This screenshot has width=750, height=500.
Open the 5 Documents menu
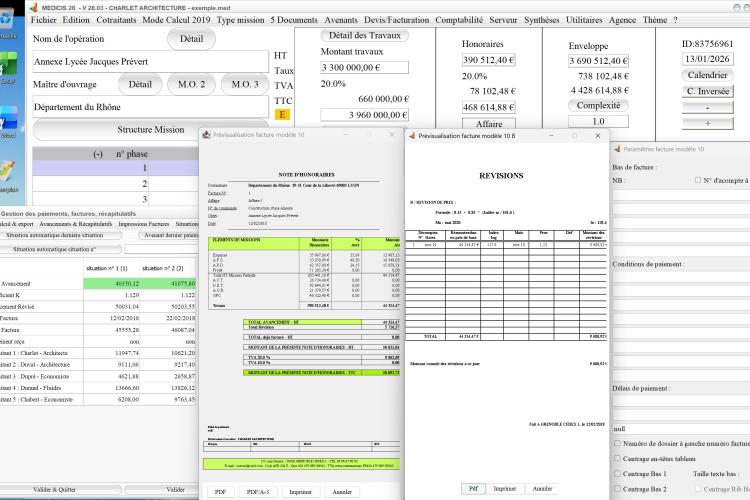pyautogui.click(x=294, y=20)
